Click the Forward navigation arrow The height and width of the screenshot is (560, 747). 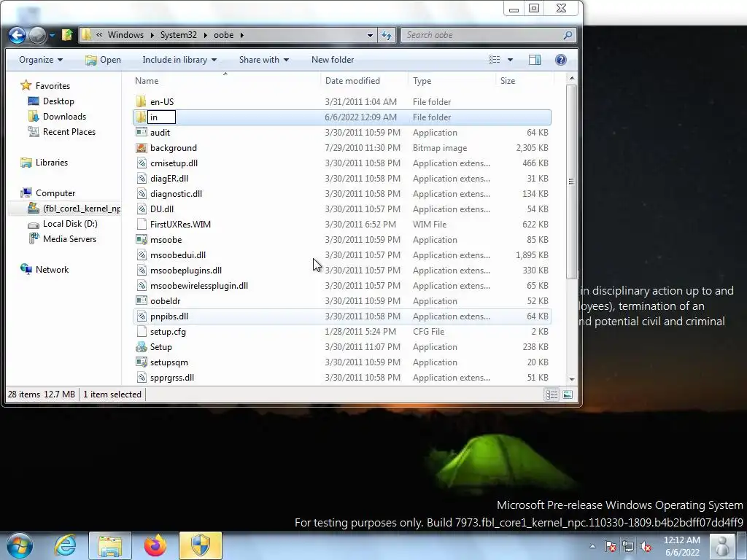37,35
